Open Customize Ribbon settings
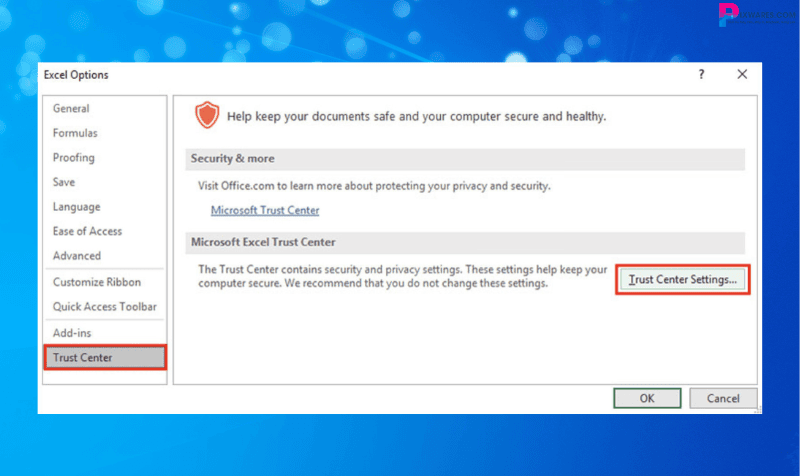The width and height of the screenshot is (800, 476). click(98, 283)
